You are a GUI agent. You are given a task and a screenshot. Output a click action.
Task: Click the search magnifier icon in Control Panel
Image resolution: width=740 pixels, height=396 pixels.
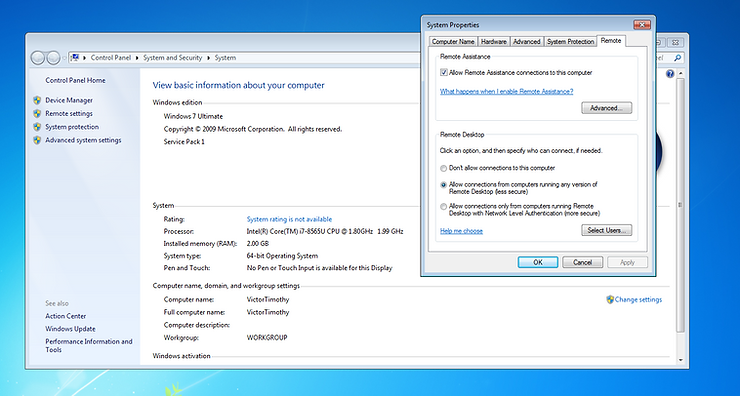(x=677, y=58)
